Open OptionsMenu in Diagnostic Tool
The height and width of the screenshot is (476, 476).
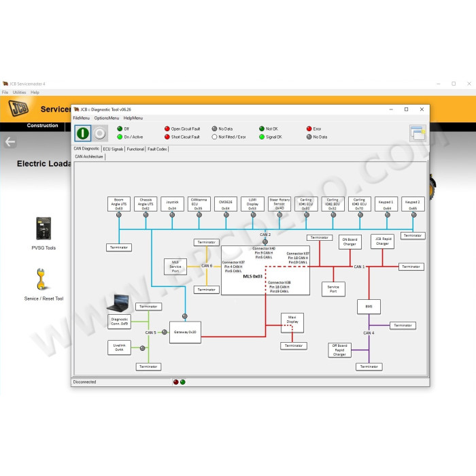107,118
